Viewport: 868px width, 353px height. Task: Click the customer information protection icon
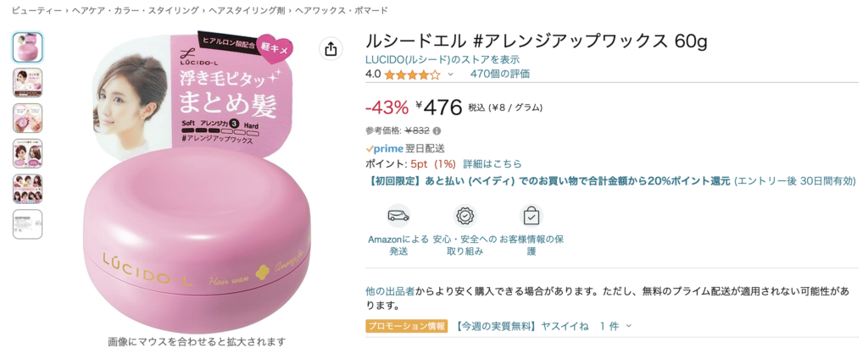531,215
